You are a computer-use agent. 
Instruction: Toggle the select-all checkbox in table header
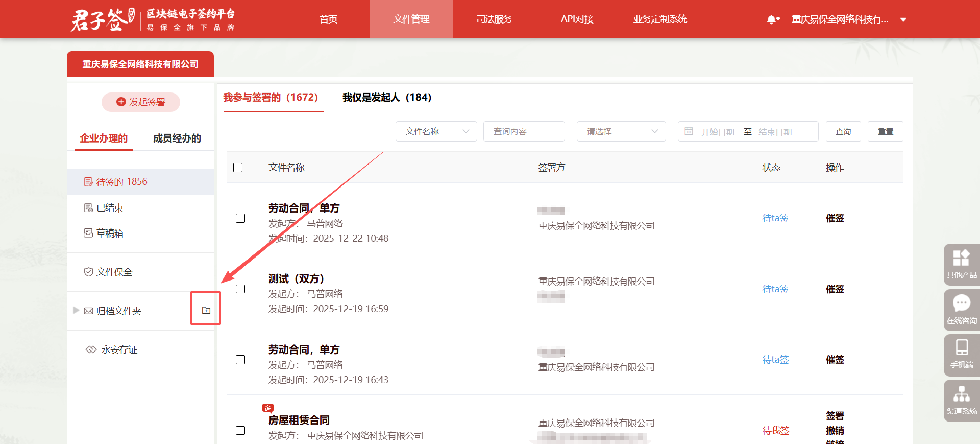tap(238, 168)
